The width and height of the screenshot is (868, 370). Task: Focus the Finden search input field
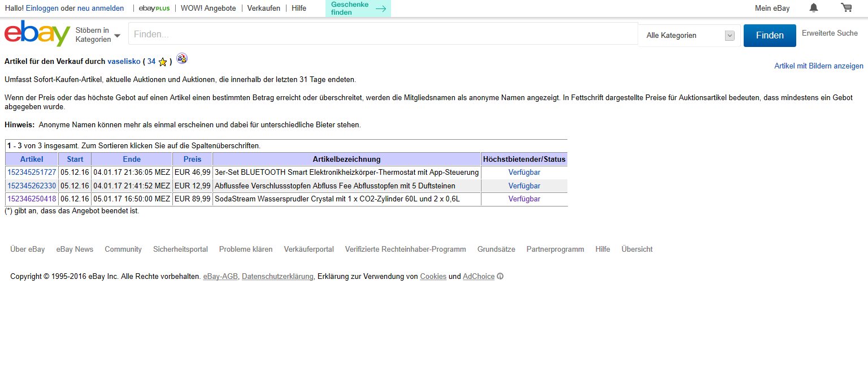[x=383, y=34]
